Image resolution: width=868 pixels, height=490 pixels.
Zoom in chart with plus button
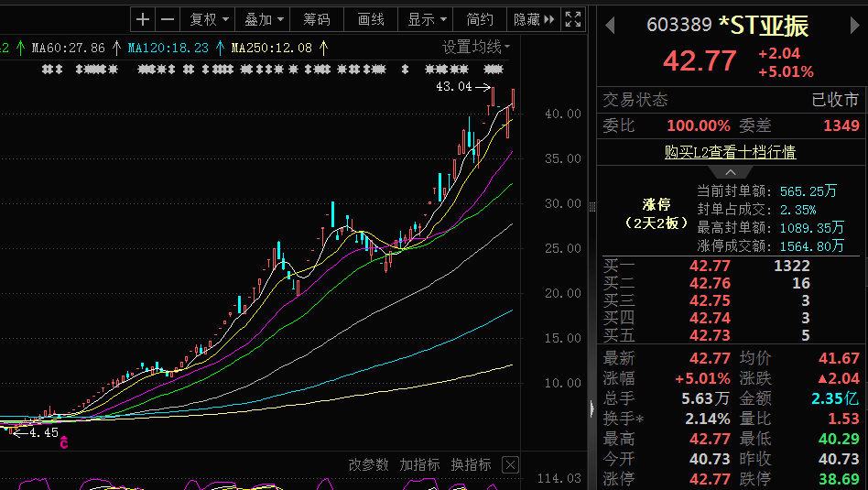click(143, 19)
